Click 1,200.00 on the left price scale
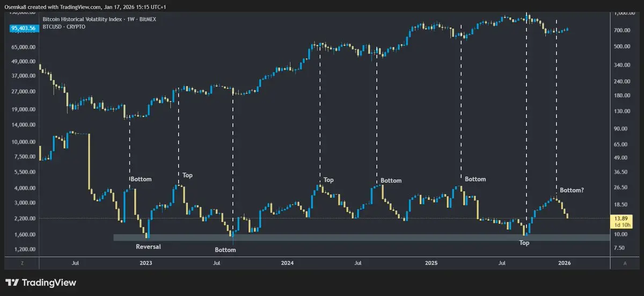 tap(25, 250)
